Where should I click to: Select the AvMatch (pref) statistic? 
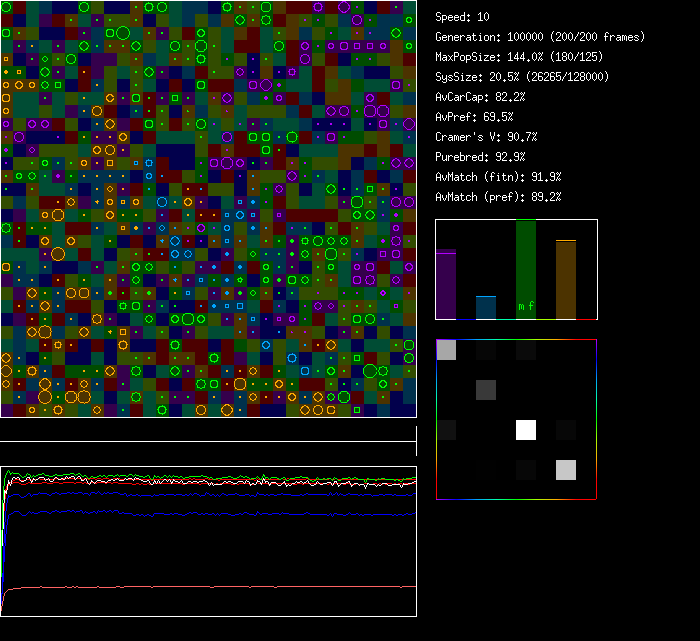498,197
